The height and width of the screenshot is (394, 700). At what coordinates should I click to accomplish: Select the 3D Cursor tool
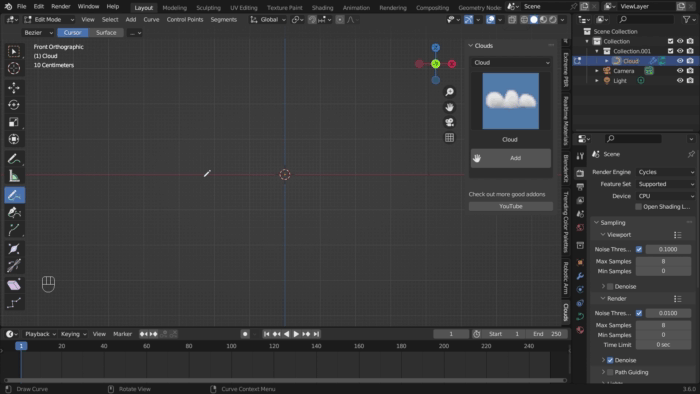pos(14,68)
